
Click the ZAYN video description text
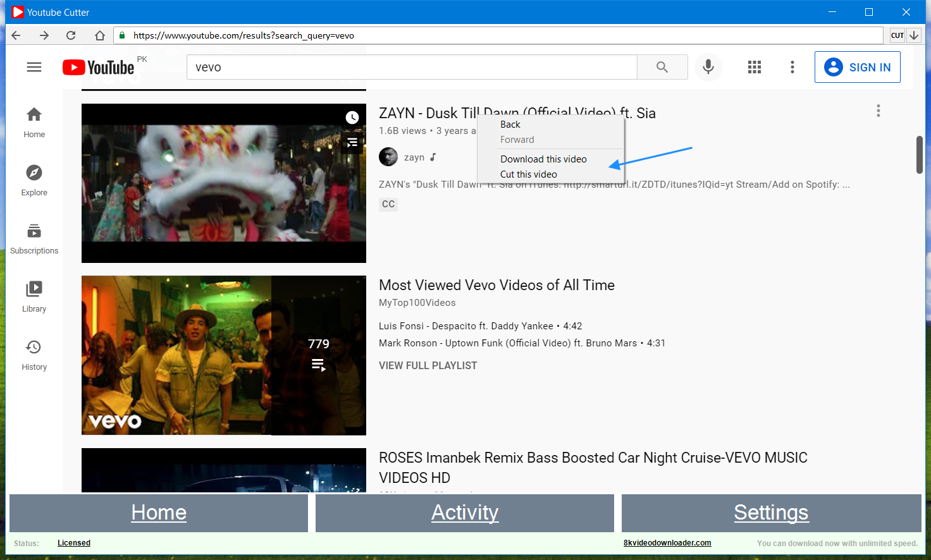tap(614, 185)
